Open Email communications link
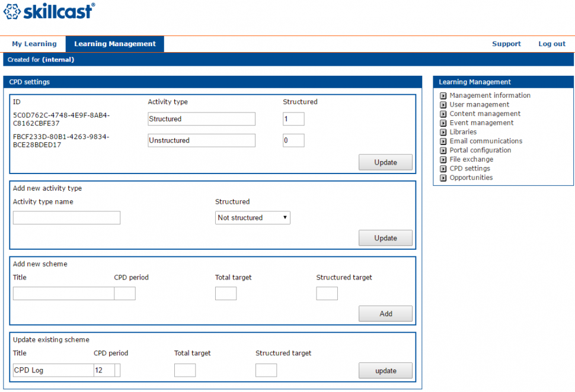Viewport: 575px width, 392px height. pyautogui.click(x=486, y=141)
